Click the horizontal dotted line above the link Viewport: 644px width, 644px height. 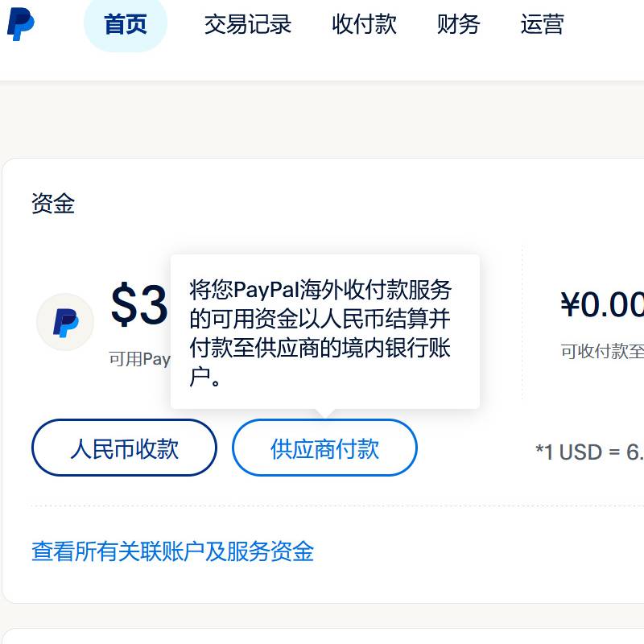click(322, 506)
